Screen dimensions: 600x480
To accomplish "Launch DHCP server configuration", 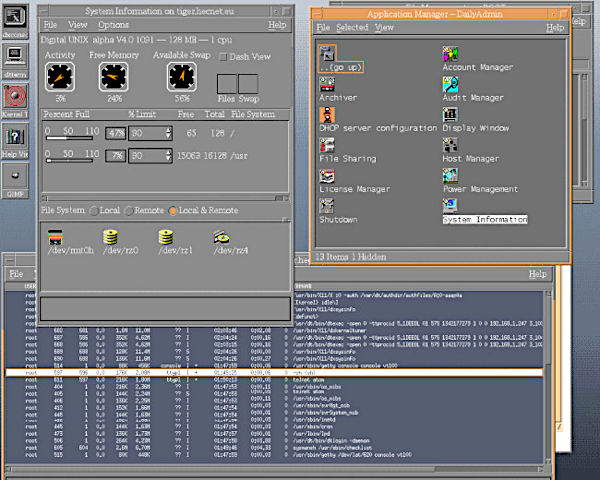I will click(x=327, y=115).
